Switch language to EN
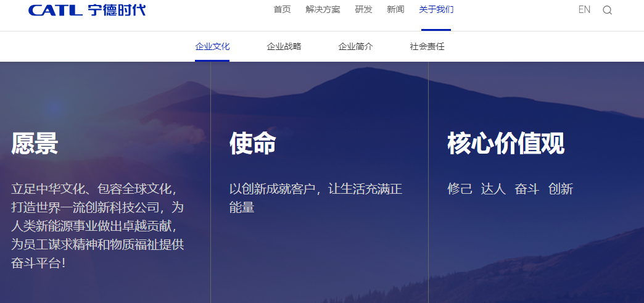The height and width of the screenshot is (303, 644). (x=584, y=9)
